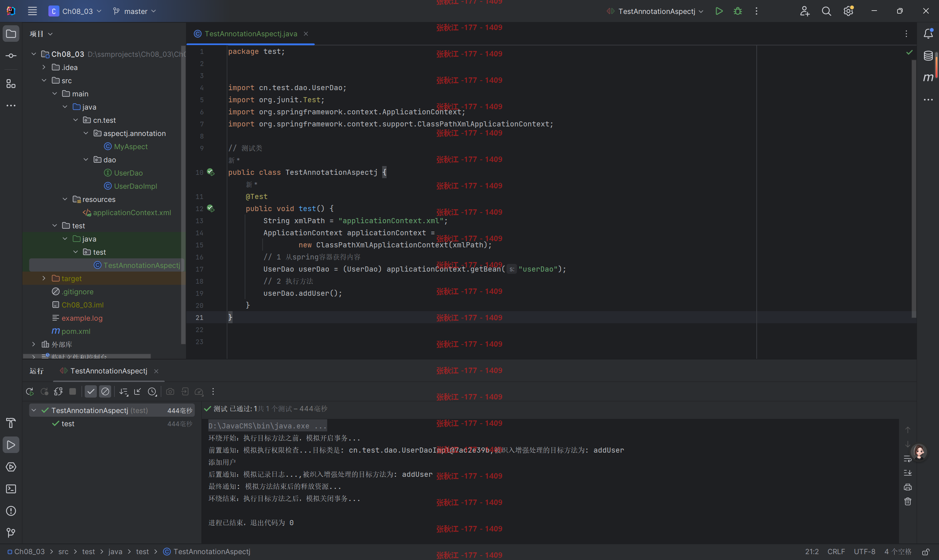Collapse TestAnnotationAspectj test result node
This screenshot has width=939, height=560.
(x=34, y=410)
